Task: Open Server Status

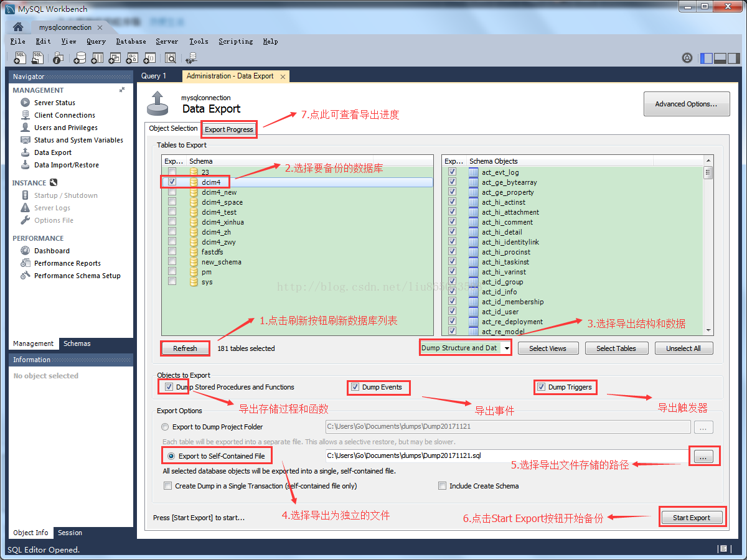Action: (54, 103)
